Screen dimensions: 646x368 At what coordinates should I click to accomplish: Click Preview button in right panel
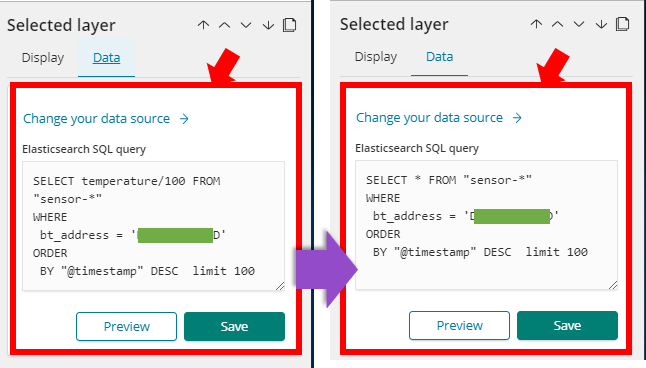coord(459,326)
